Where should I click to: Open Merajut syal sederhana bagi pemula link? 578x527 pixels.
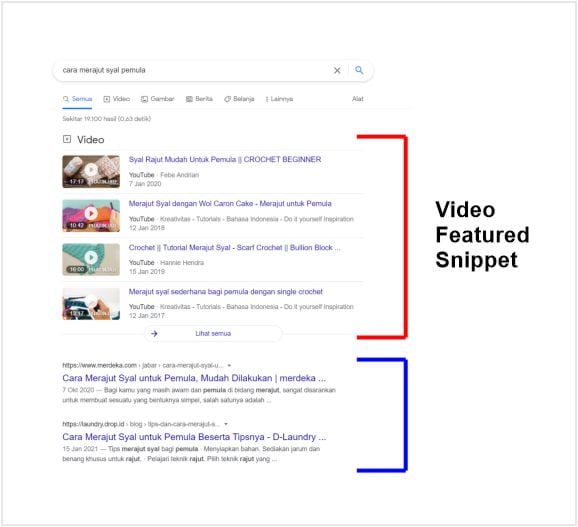[226, 292]
